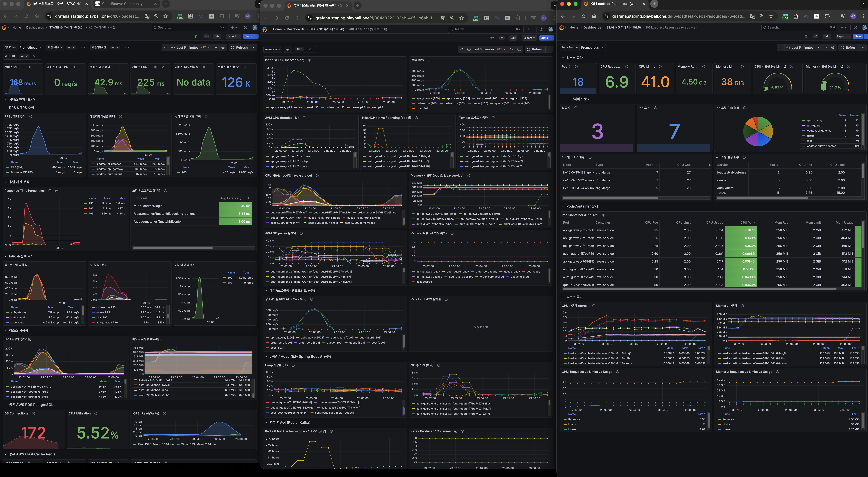Focus the Search field in left Grafana window
This screenshot has width=868, height=477.
[x=189, y=27]
